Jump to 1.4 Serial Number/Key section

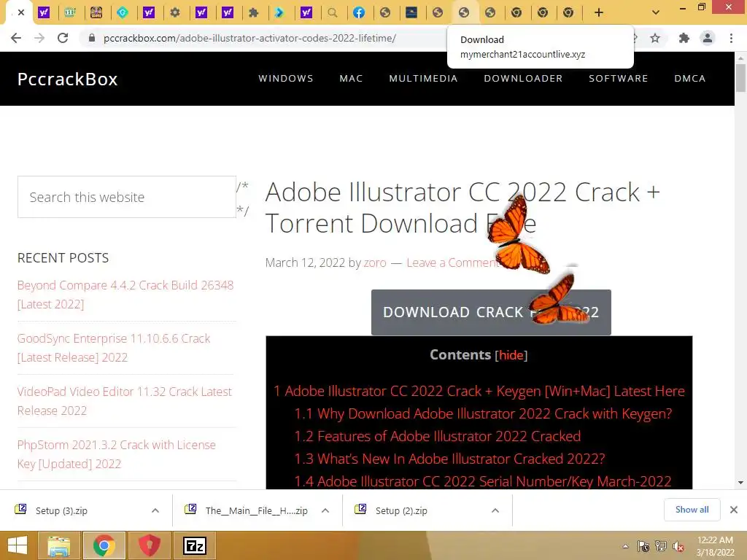pyautogui.click(x=483, y=481)
